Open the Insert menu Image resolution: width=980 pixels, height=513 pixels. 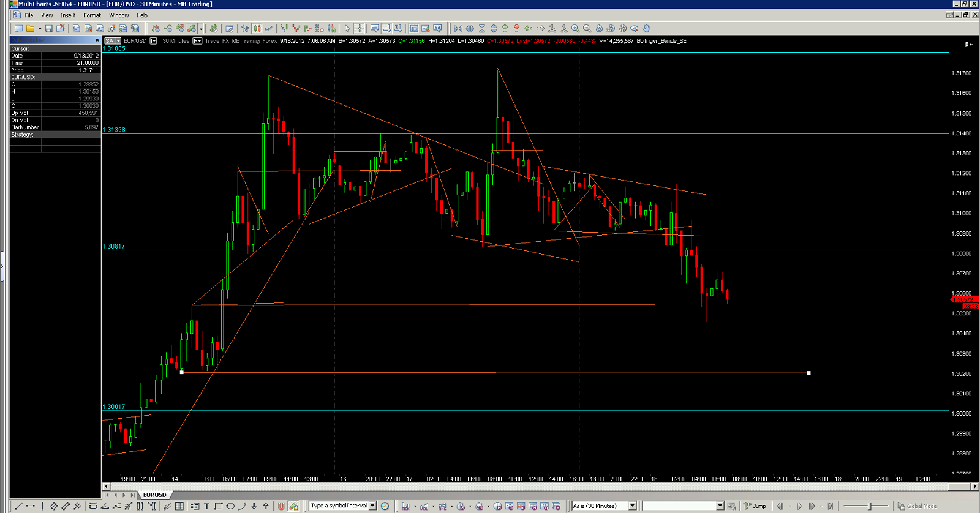[68, 15]
